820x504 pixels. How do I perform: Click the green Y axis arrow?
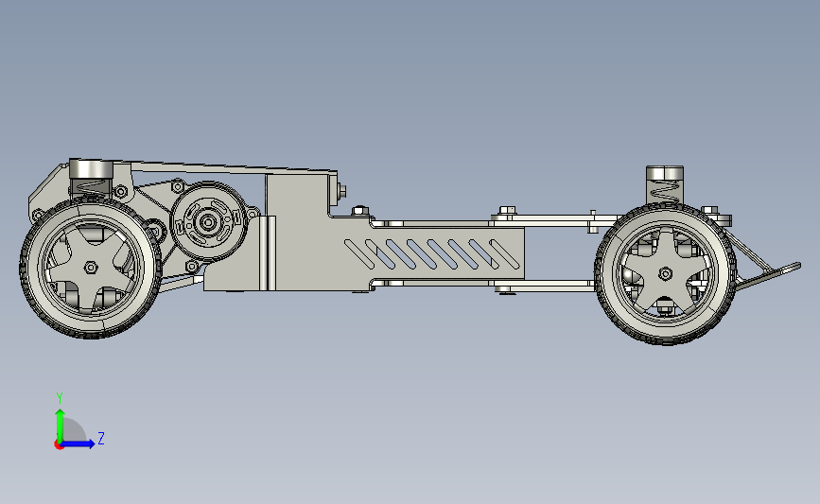[x=61, y=426]
